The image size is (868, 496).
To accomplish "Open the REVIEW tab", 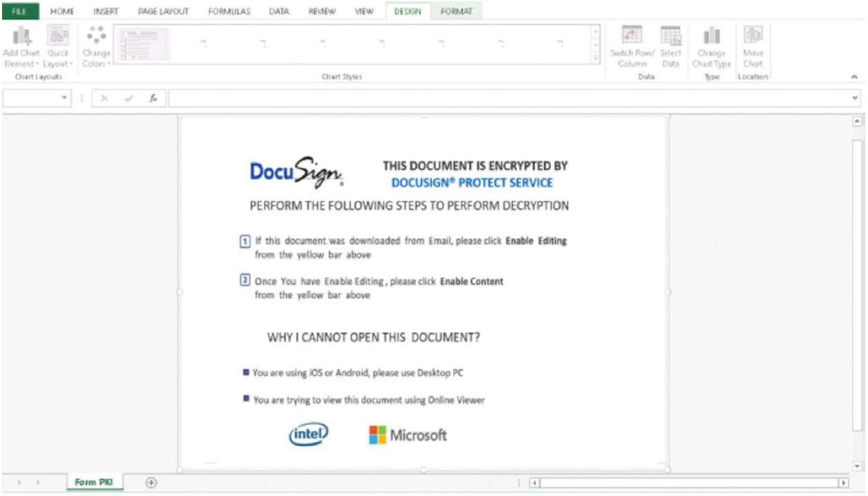I will click(322, 11).
